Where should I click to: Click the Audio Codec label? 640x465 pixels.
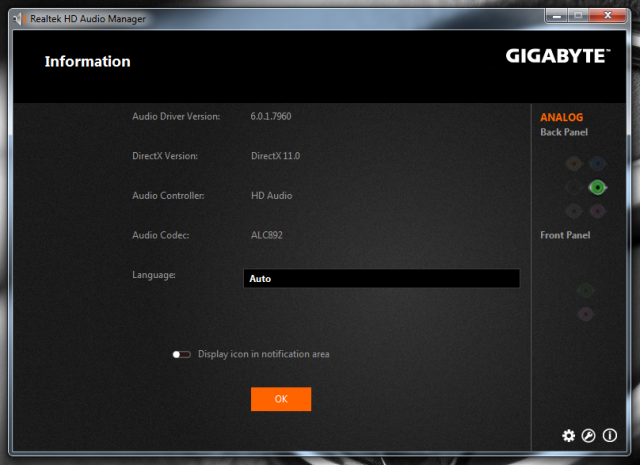[x=161, y=235]
